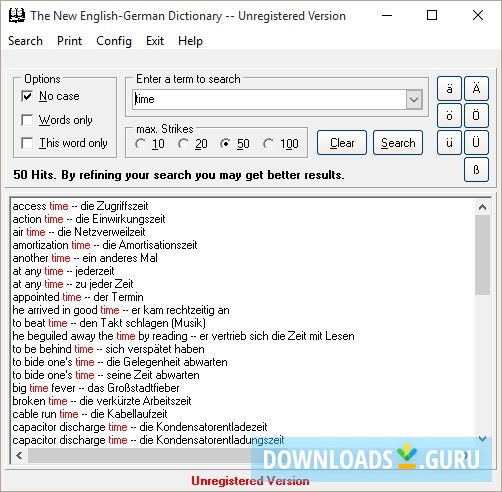Select result 'big time fever' row

[x=96, y=388]
